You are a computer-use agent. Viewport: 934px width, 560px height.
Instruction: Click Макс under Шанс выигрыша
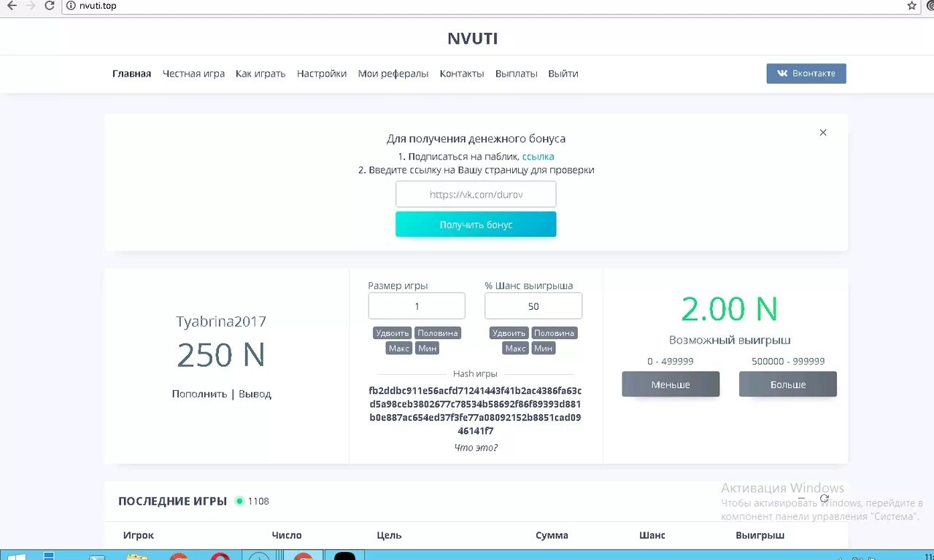(x=516, y=349)
